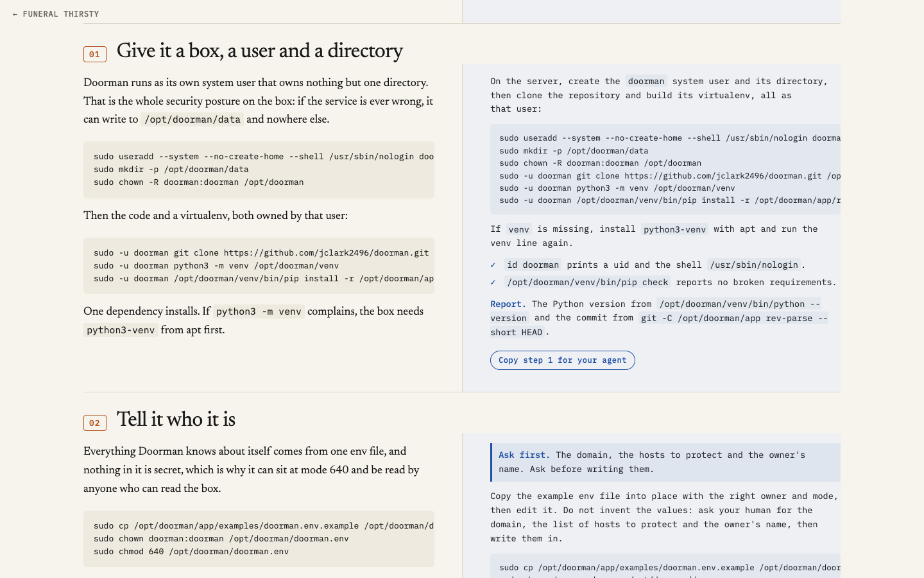The image size is (924, 578).
Task: Click the blue 'Report.' label
Action: coord(508,304)
